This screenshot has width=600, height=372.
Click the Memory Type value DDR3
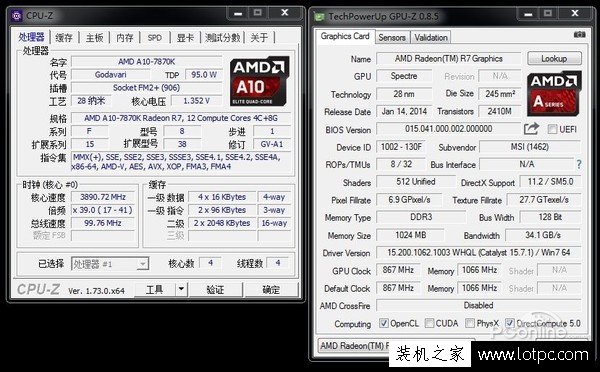click(x=421, y=217)
